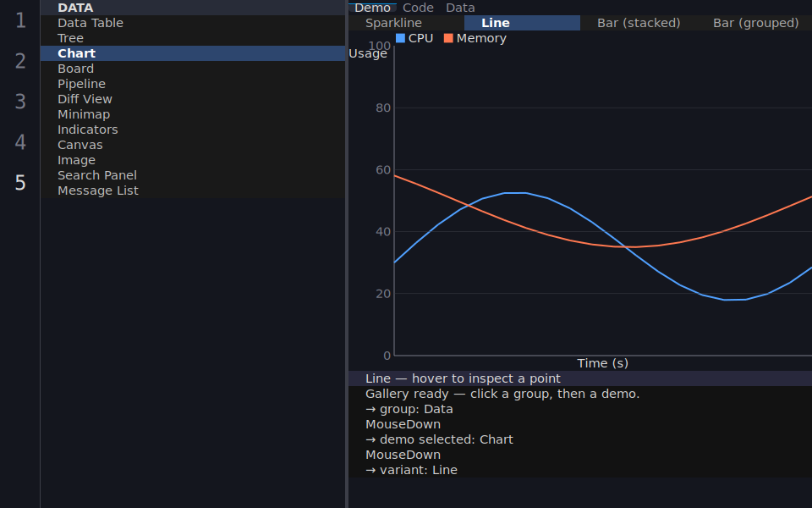
Task: Open the Indicators demo
Action: [x=193, y=130]
